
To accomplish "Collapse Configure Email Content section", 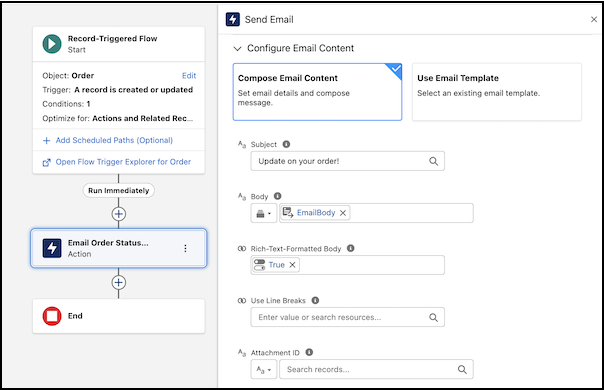I will pyautogui.click(x=237, y=49).
